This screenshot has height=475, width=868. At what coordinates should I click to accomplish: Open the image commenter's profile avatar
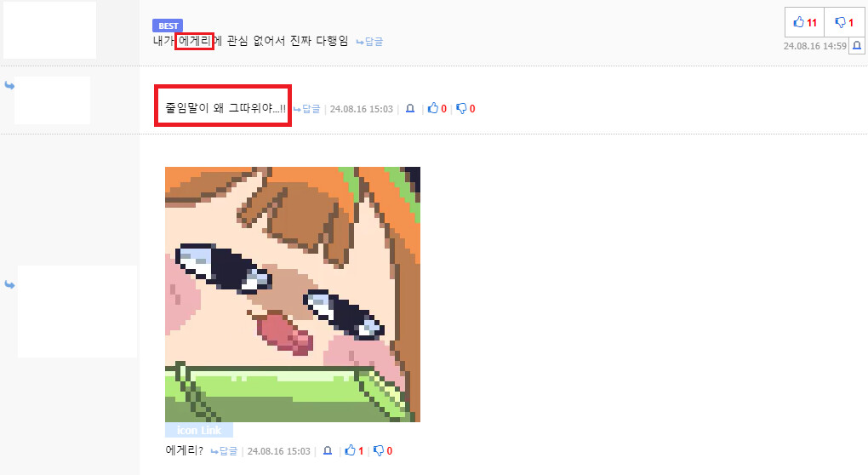77,311
